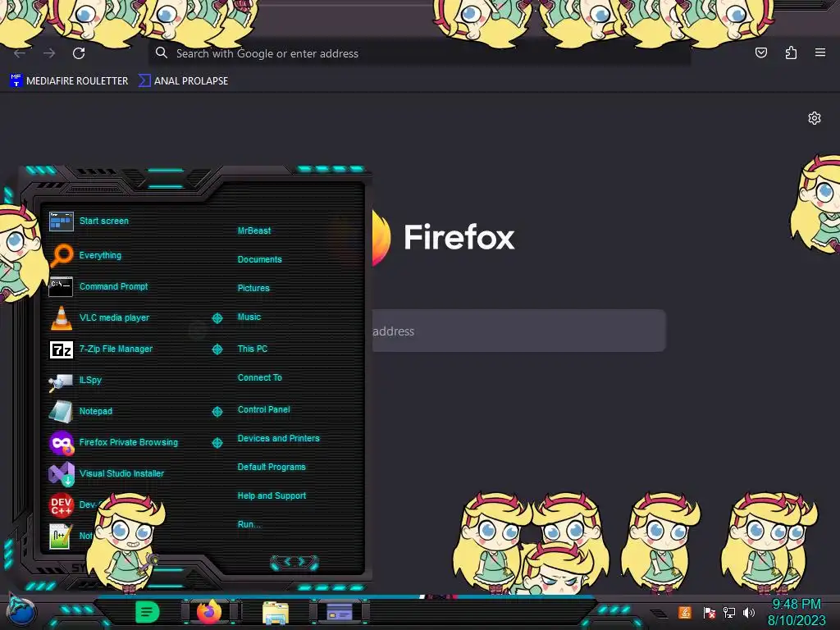Open the Firefox extensions puzzle icon
840x630 pixels.
coord(791,52)
